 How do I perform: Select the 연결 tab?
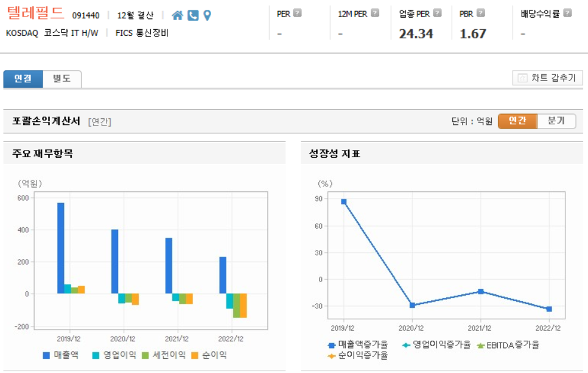(23, 79)
